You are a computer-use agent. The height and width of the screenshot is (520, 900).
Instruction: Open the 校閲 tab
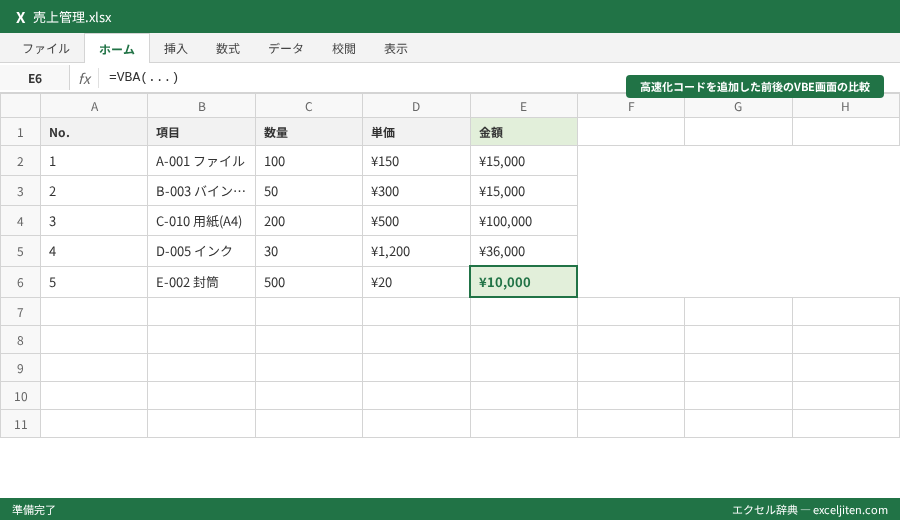344,49
